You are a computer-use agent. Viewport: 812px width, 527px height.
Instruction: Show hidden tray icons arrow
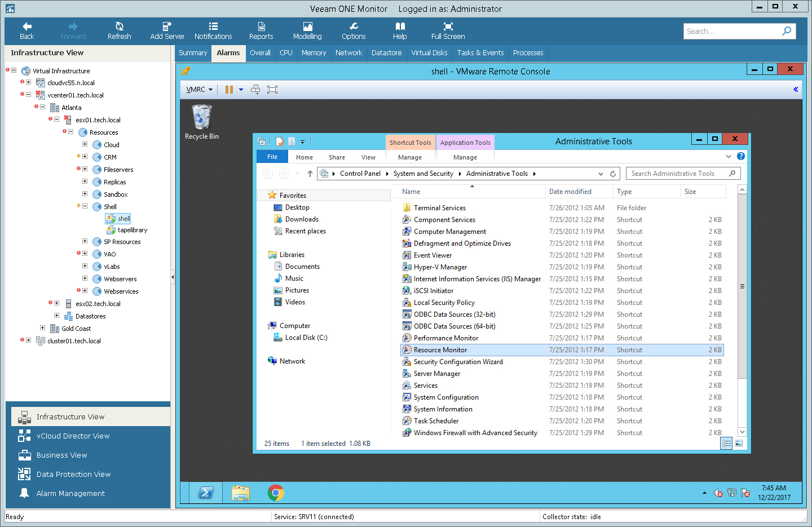tap(704, 493)
